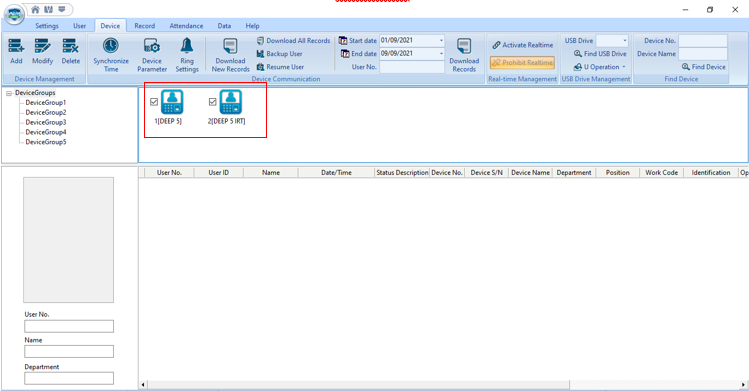Collapse the DeviceGroups tree node
Image resolution: width=749 pixels, height=391 pixels.
tap(9, 93)
